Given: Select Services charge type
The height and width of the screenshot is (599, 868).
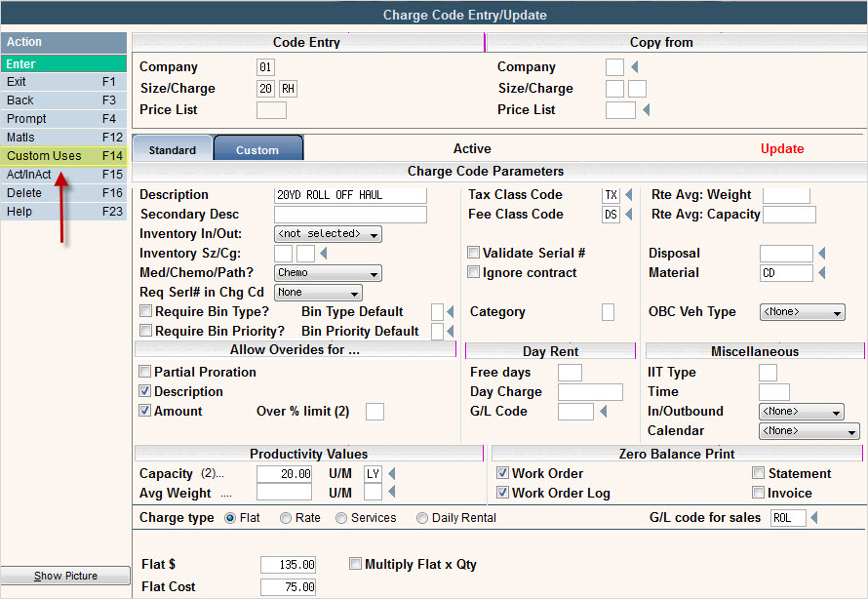Looking at the screenshot, I should [x=341, y=518].
